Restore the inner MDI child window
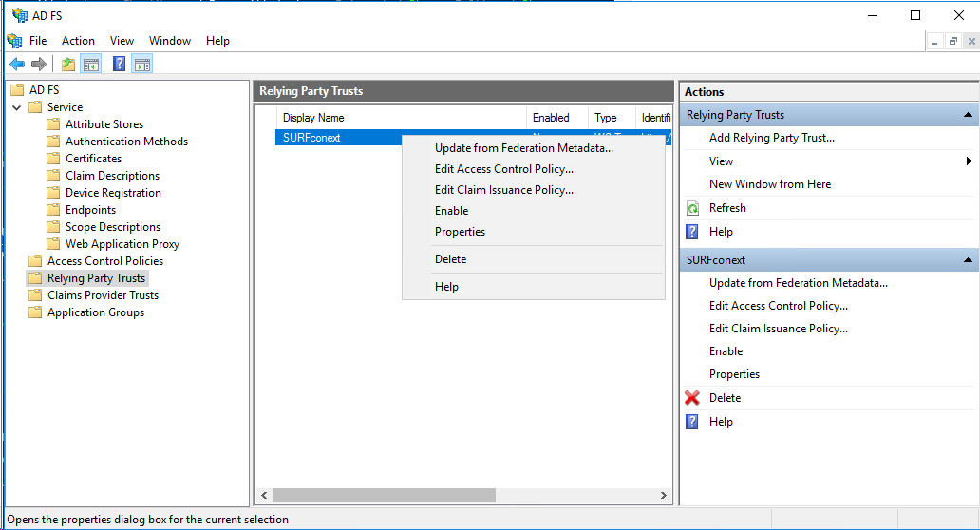 [953, 41]
